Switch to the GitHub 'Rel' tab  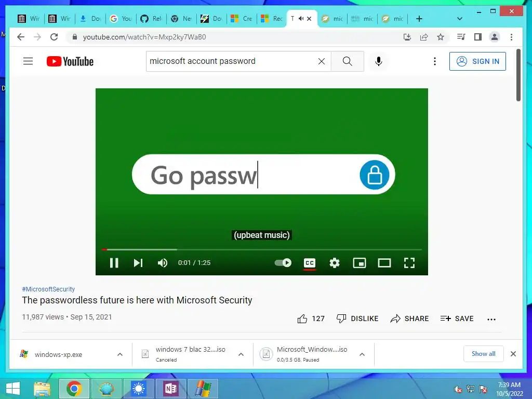pos(151,19)
